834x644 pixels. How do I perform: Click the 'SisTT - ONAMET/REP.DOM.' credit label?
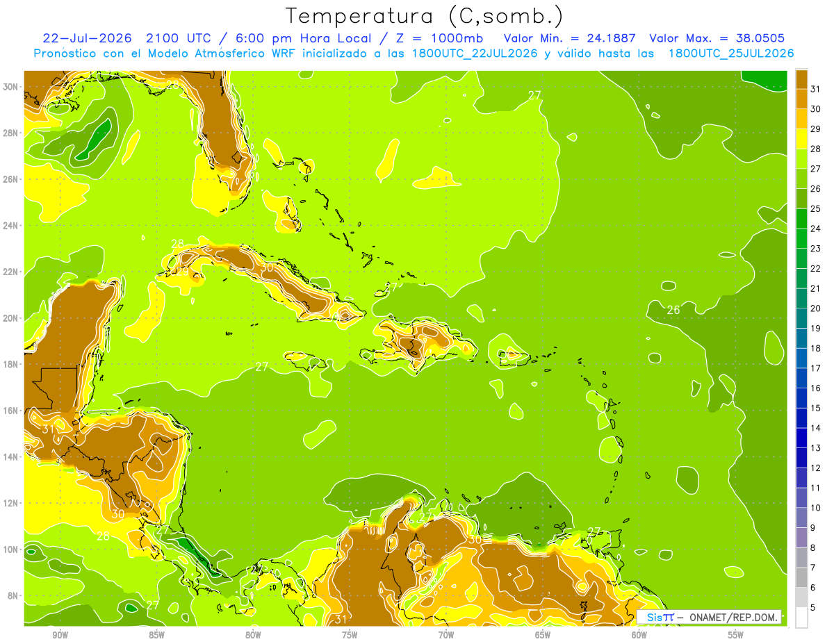tap(710, 617)
